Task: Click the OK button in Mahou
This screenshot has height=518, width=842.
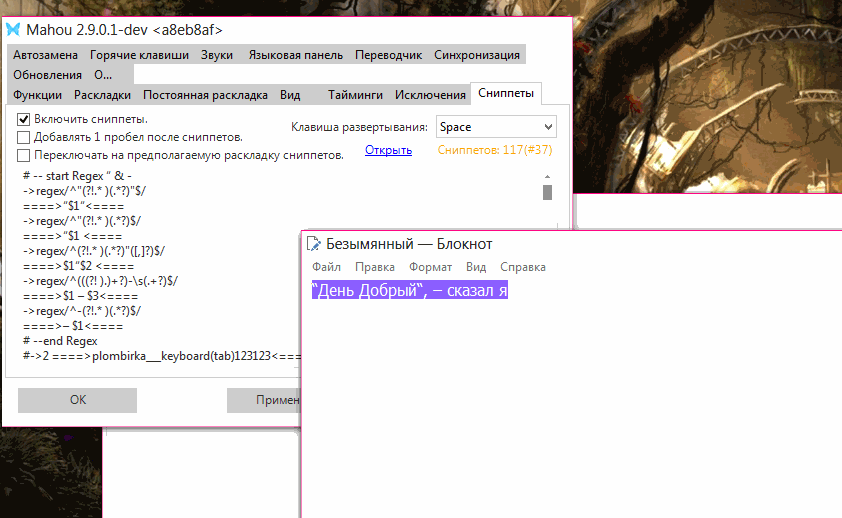Action: pyautogui.click(x=77, y=400)
